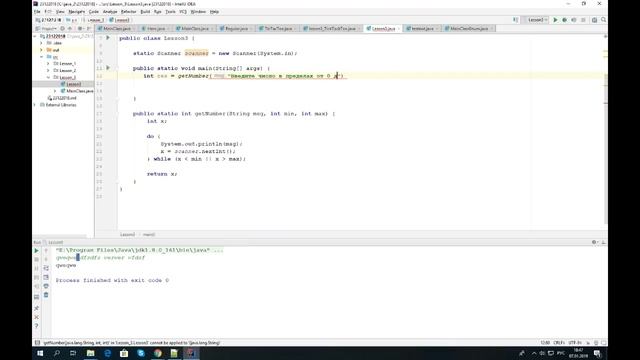The width and height of the screenshot is (640, 360).
Task: Close the Lesson3.java editor tab
Action: [399, 29]
